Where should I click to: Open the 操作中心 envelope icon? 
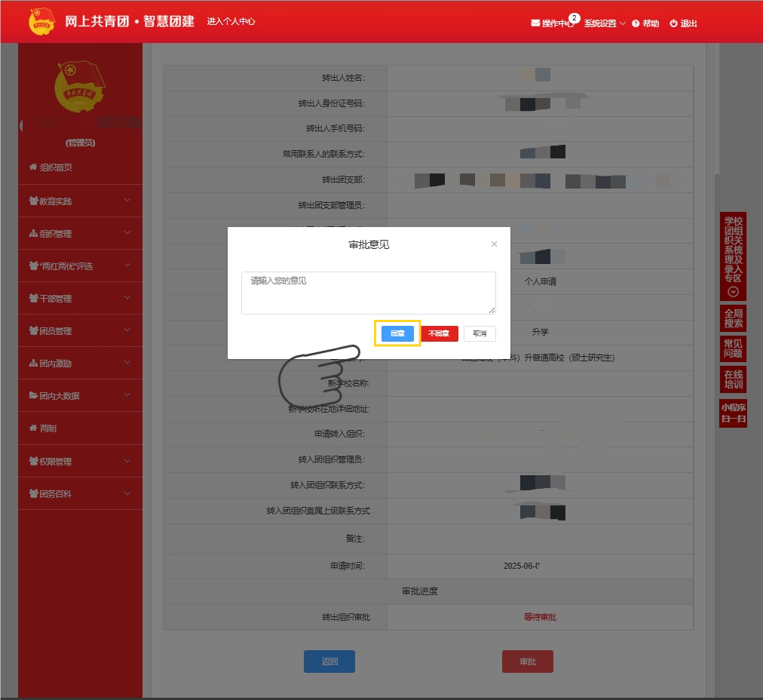[535, 23]
